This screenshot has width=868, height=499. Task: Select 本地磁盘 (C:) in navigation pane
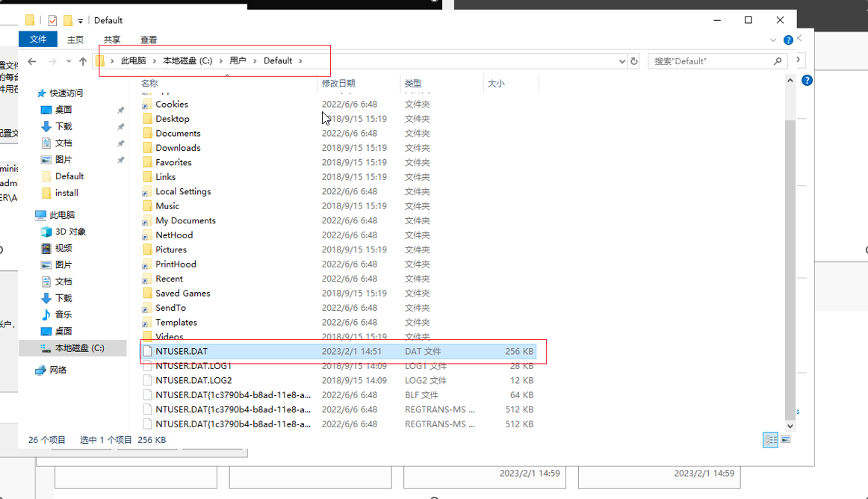[x=79, y=348]
